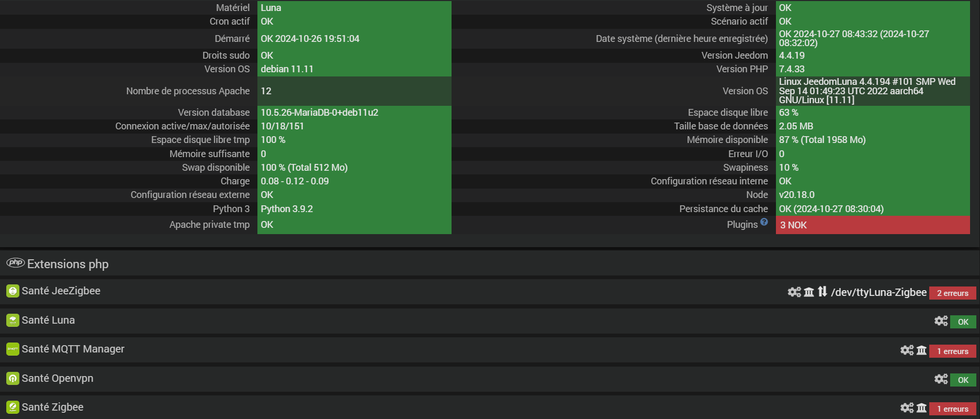980x419 pixels.
Task: Click the red '2 erreurs' badge
Action: [x=952, y=293]
